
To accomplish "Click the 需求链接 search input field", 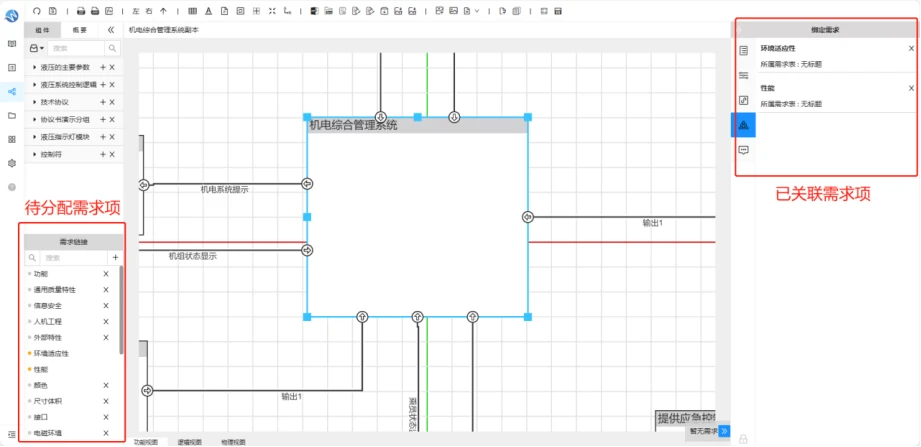I will tap(73, 257).
